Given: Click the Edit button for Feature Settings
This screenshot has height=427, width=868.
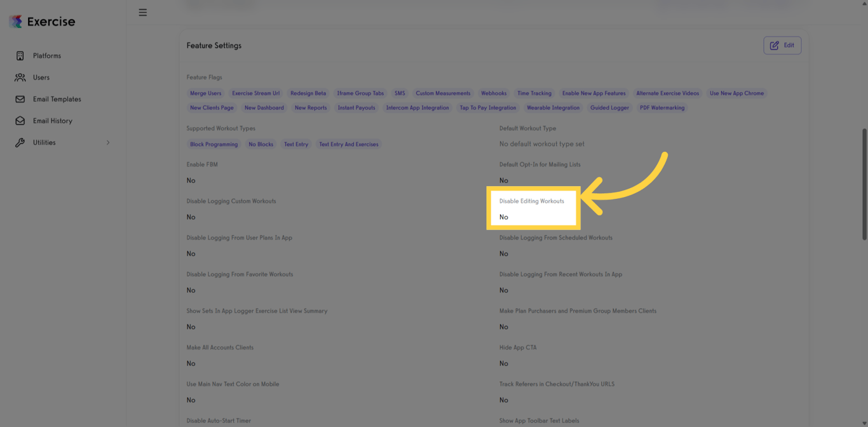Looking at the screenshot, I should tap(782, 45).
